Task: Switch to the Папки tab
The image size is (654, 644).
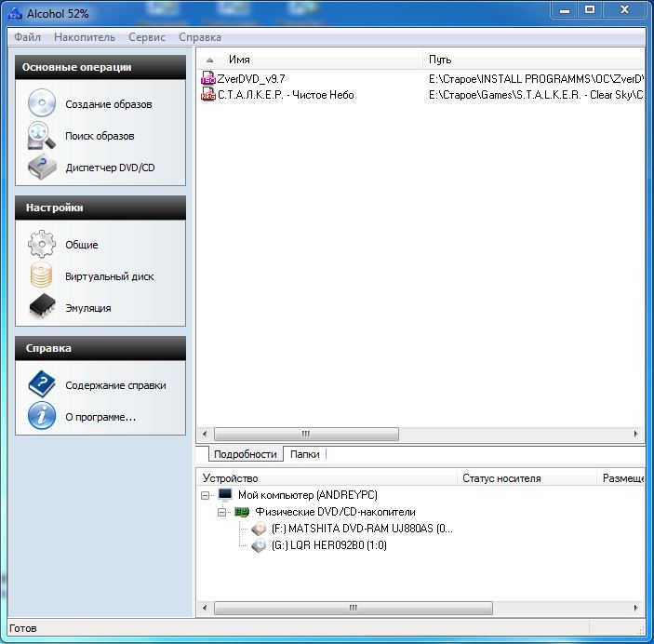Action: tap(304, 454)
